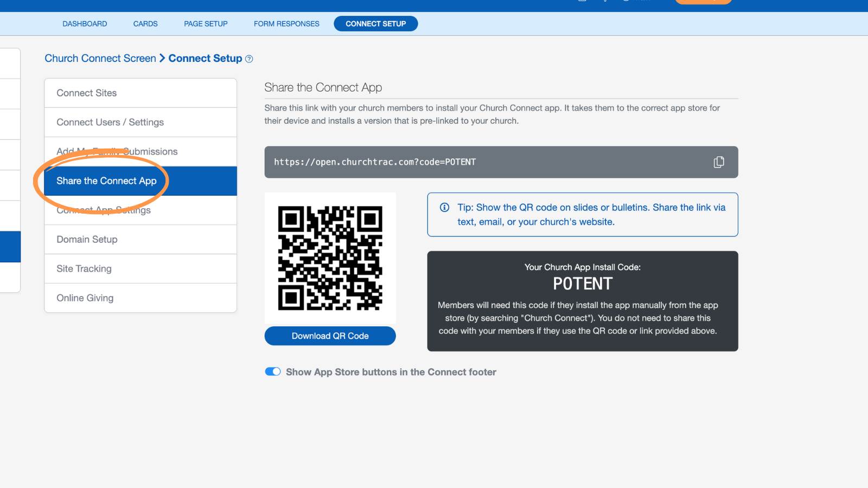Open Site Tracking section
The image size is (868, 488).
(x=141, y=268)
